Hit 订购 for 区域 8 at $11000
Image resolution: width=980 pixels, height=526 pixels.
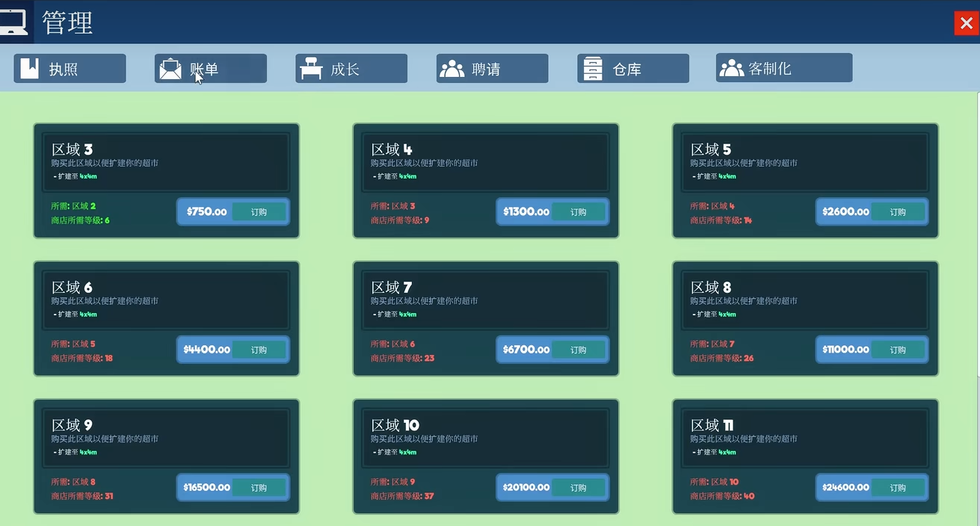tap(898, 350)
